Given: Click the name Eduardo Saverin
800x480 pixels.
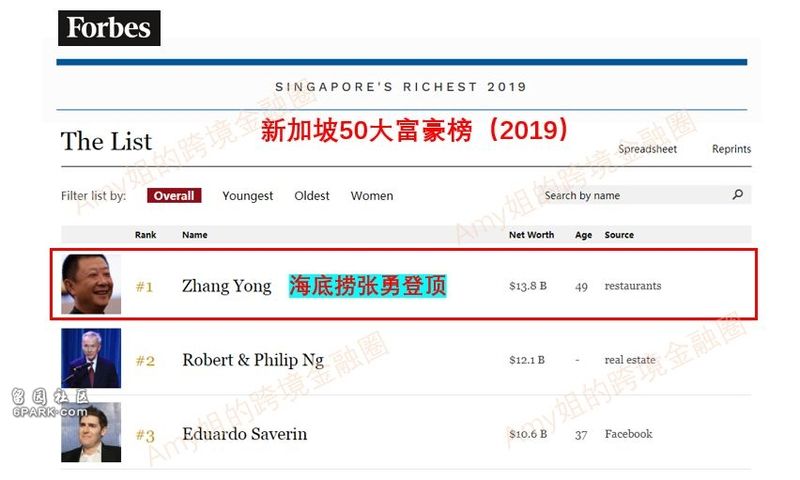Looking at the screenshot, I should 245,434.
